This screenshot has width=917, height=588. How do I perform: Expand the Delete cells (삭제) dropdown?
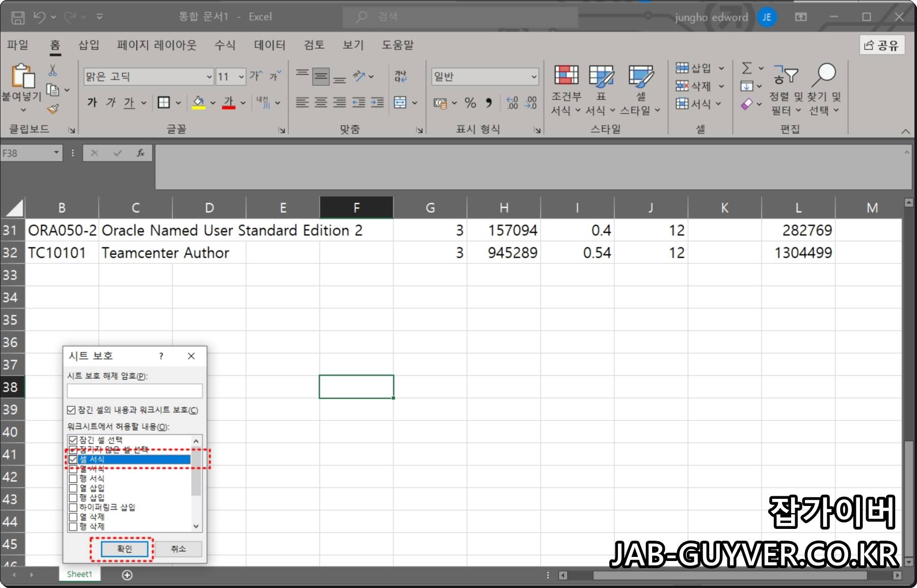pos(721,86)
